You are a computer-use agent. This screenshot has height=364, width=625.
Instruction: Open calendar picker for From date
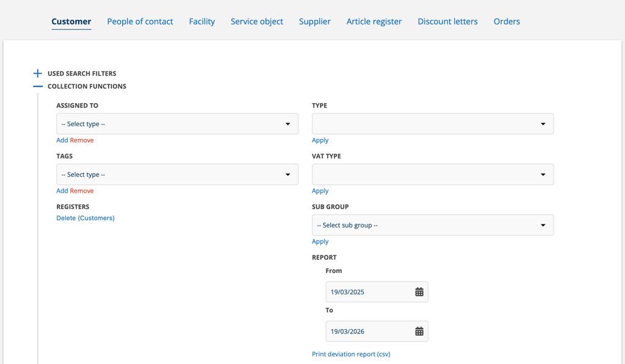419,292
